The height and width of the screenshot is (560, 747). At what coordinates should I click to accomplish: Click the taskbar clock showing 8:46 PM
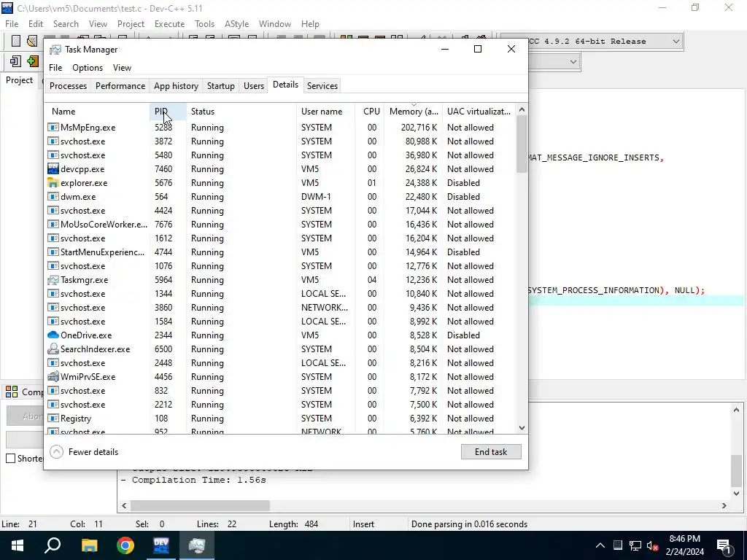point(684,545)
